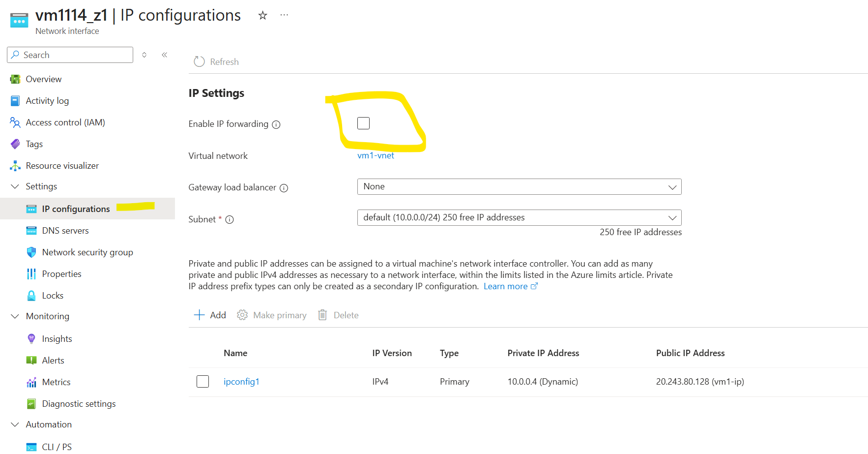Click the Resource visualizer icon
This screenshot has height=454, width=868.
coord(15,166)
